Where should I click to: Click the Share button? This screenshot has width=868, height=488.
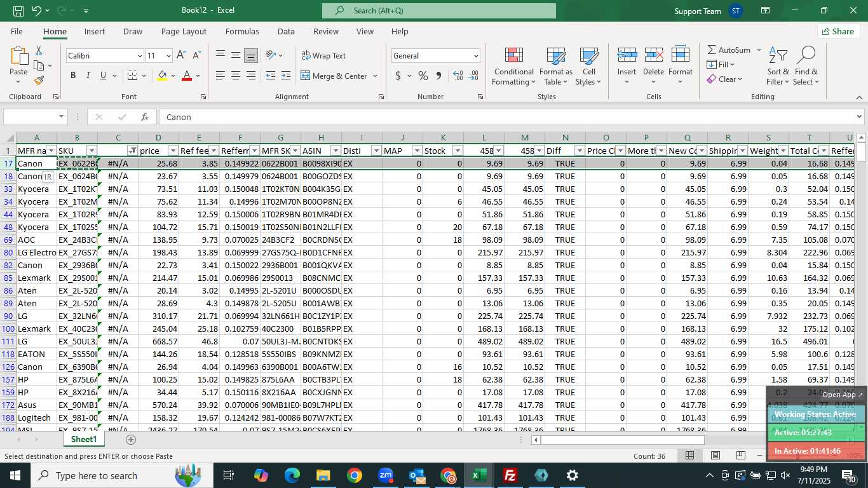coord(838,31)
